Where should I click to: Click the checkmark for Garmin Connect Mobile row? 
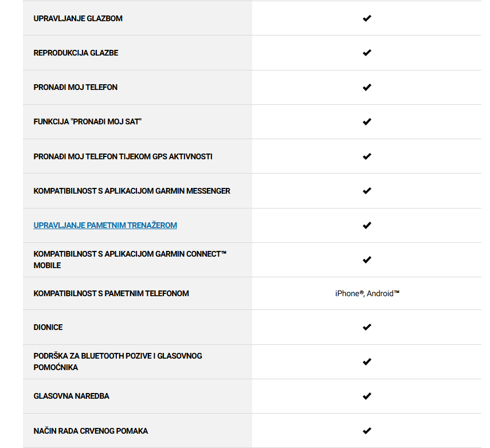coord(367,260)
